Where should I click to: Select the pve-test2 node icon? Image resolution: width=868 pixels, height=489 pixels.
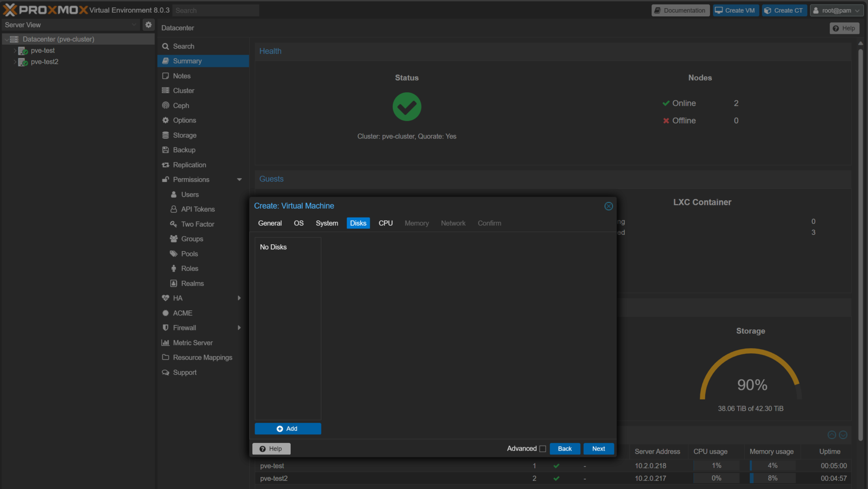23,62
